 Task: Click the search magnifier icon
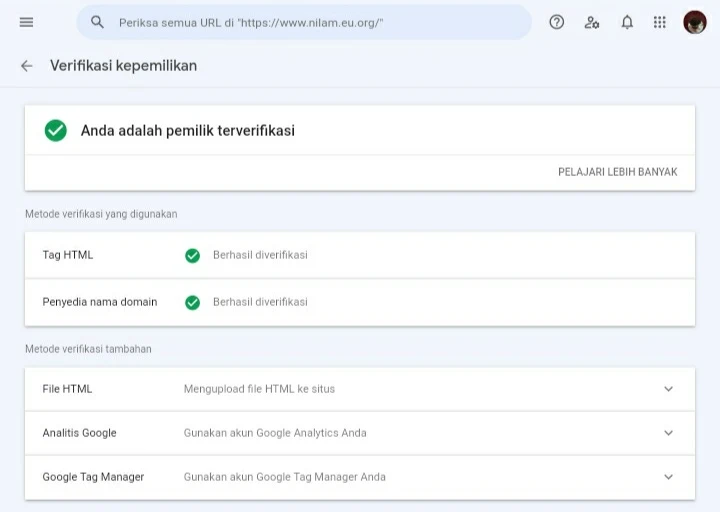coord(97,22)
